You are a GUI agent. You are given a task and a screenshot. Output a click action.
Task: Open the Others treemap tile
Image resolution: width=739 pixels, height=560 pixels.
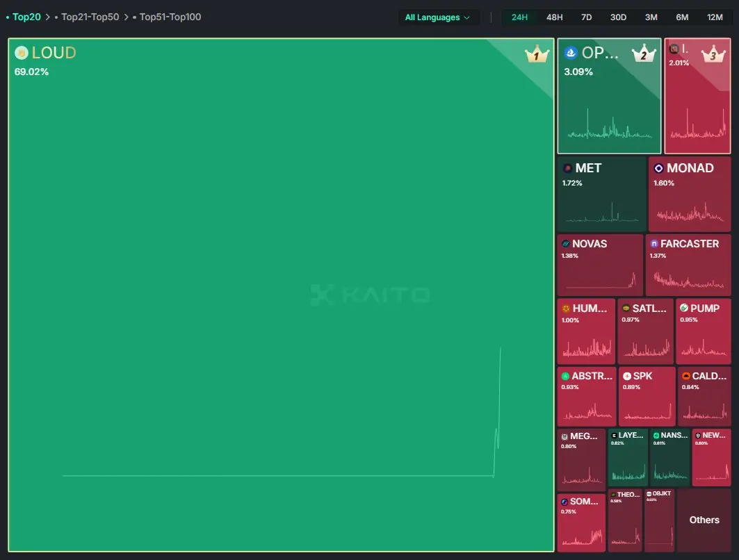[704, 520]
